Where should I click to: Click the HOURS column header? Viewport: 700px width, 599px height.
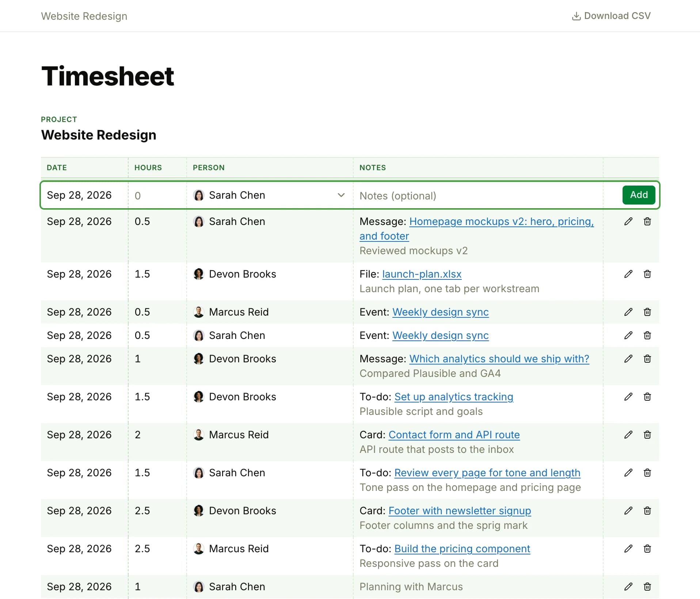tap(148, 168)
